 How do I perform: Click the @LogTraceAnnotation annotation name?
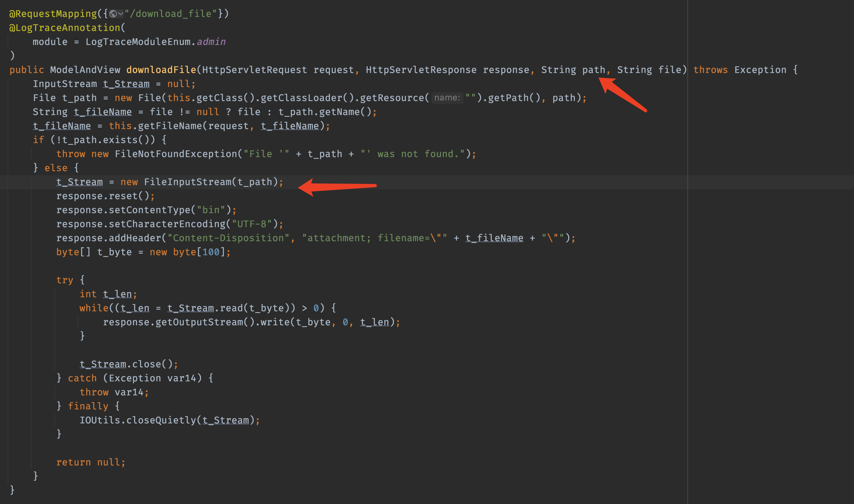point(65,28)
